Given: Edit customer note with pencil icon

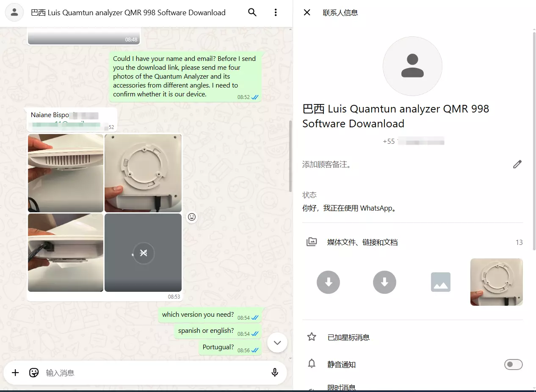Looking at the screenshot, I should point(517,164).
